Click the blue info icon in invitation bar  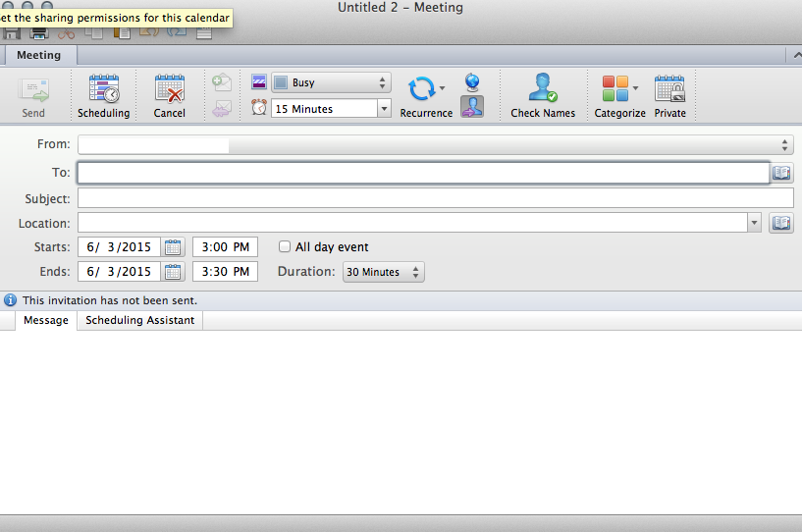pos(10,300)
